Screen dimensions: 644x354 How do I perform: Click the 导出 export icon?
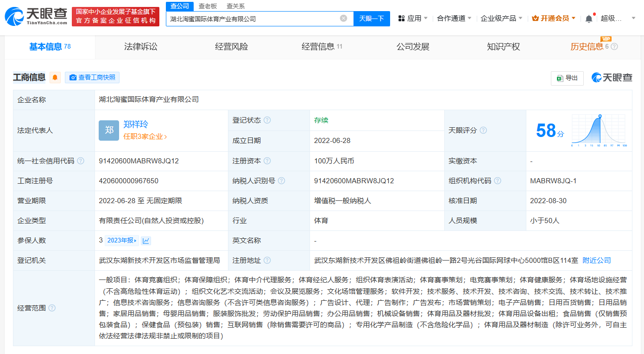pyautogui.click(x=560, y=78)
